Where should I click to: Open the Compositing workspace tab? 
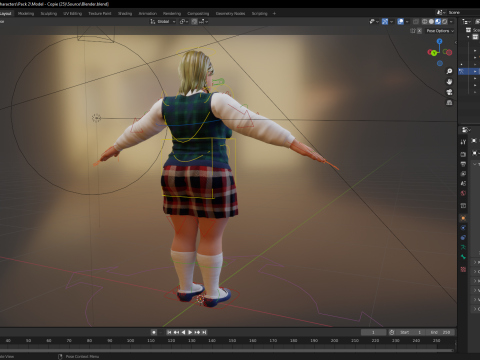coord(198,14)
